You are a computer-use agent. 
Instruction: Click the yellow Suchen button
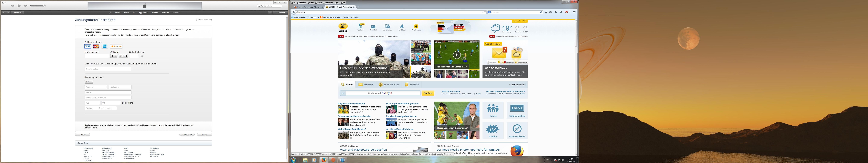[x=428, y=93]
